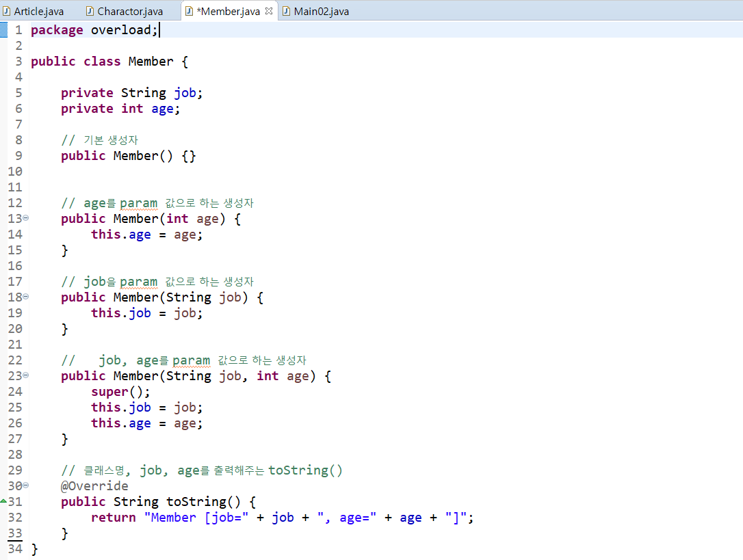Collapse the toString method fold on line 30
This screenshot has height=560, width=743.
tap(25, 485)
